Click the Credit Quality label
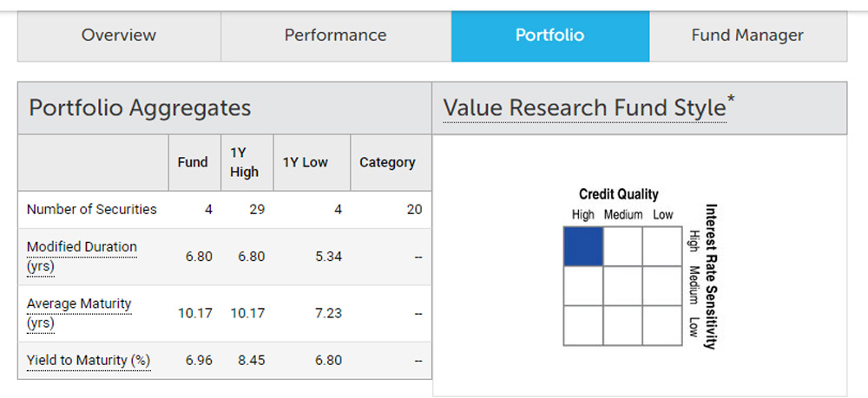Screen dimensions: 868x398 [618, 194]
